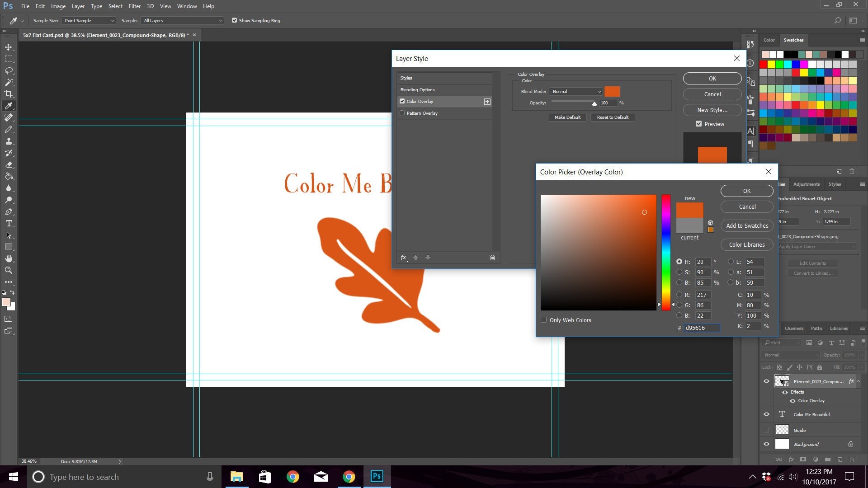Select the Path Selection tool
The width and height of the screenshot is (868, 488).
click(9, 235)
